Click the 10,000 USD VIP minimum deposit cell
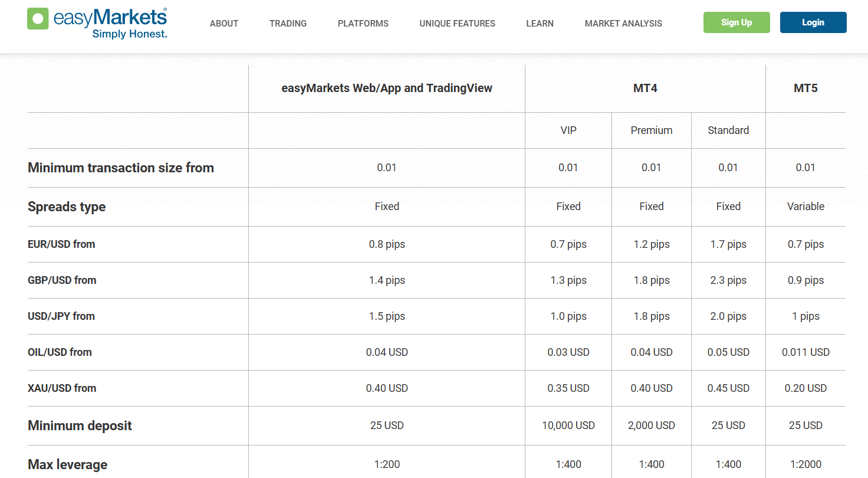This screenshot has width=868, height=478. 568,425
